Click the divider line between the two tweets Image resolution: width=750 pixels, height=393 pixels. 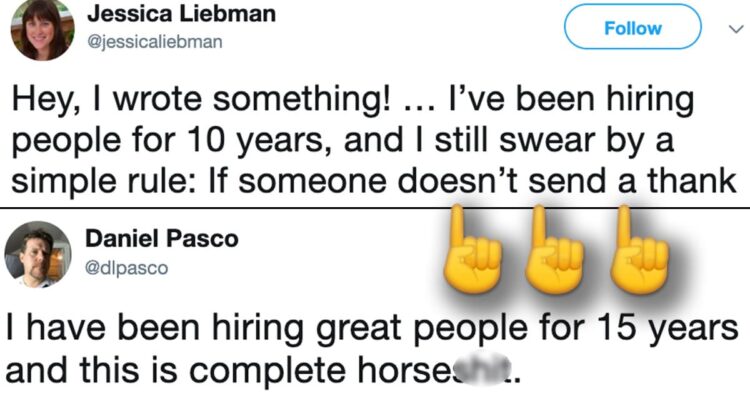(x=375, y=208)
